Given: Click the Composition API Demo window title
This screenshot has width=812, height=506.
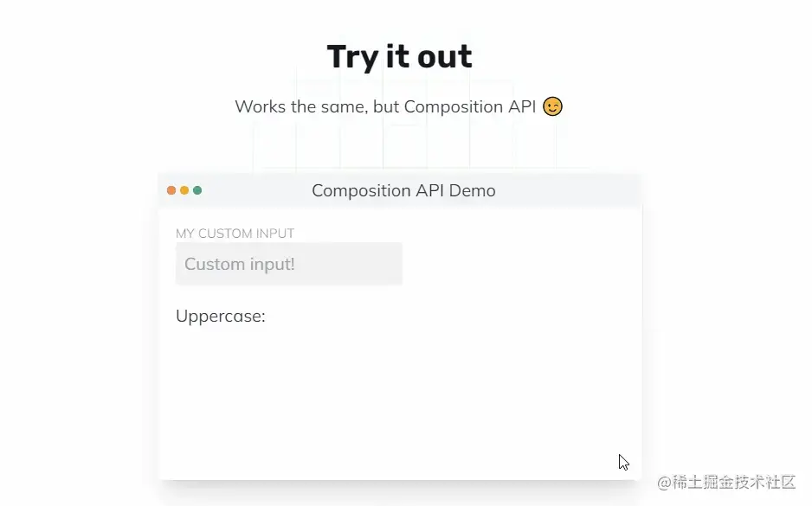Looking at the screenshot, I should pos(403,190).
